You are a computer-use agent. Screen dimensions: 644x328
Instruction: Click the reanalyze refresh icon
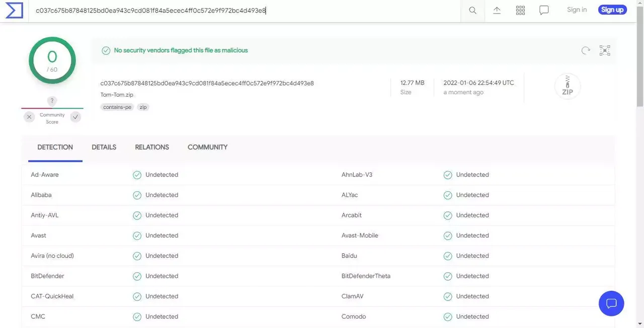(586, 50)
